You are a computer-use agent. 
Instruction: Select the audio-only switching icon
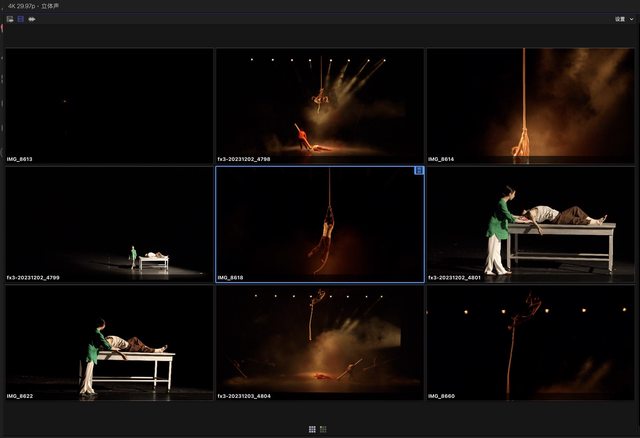tap(32, 19)
